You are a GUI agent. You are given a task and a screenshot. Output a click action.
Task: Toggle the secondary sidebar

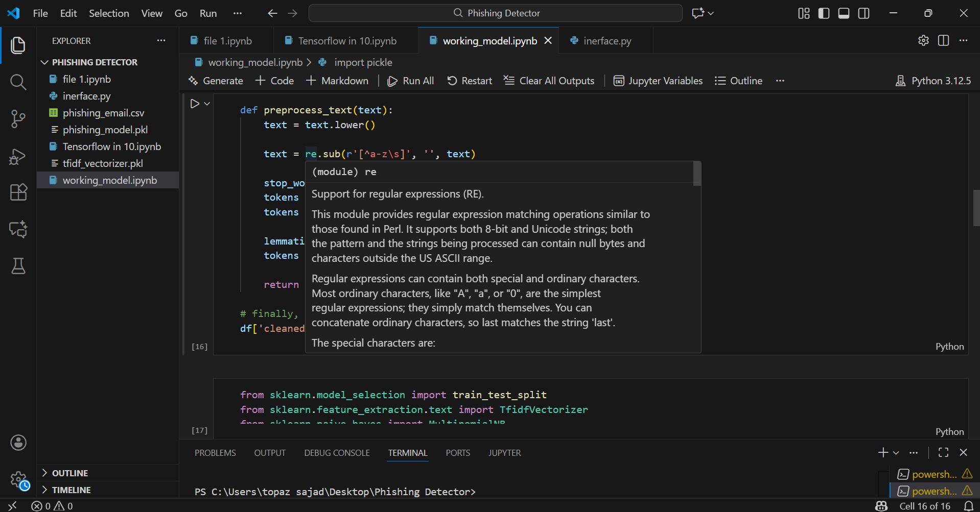(864, 13)
